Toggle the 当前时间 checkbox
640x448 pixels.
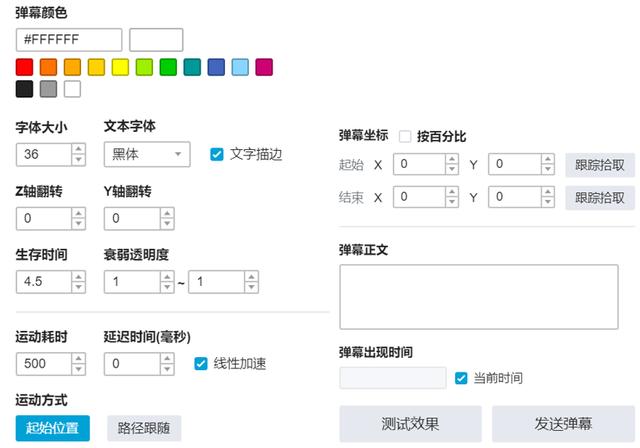(x=461, y=378)
